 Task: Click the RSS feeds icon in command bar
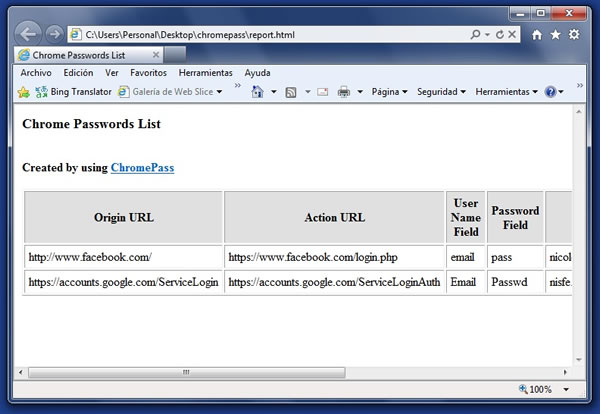click(291, 92)
